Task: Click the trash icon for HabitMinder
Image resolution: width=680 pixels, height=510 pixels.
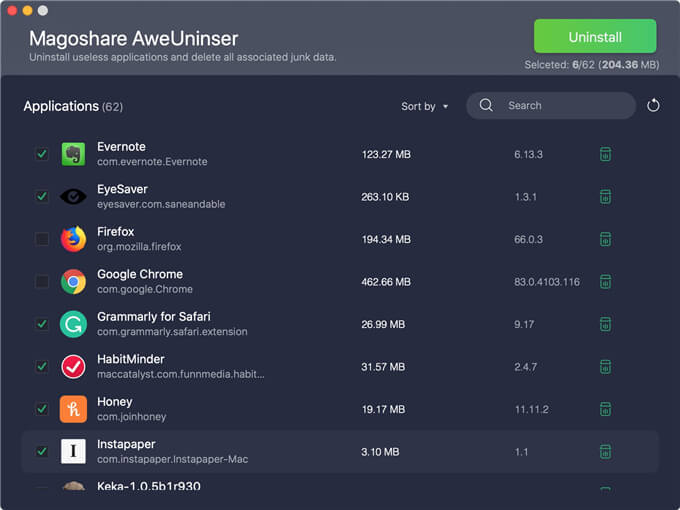Action: (605, 366)
